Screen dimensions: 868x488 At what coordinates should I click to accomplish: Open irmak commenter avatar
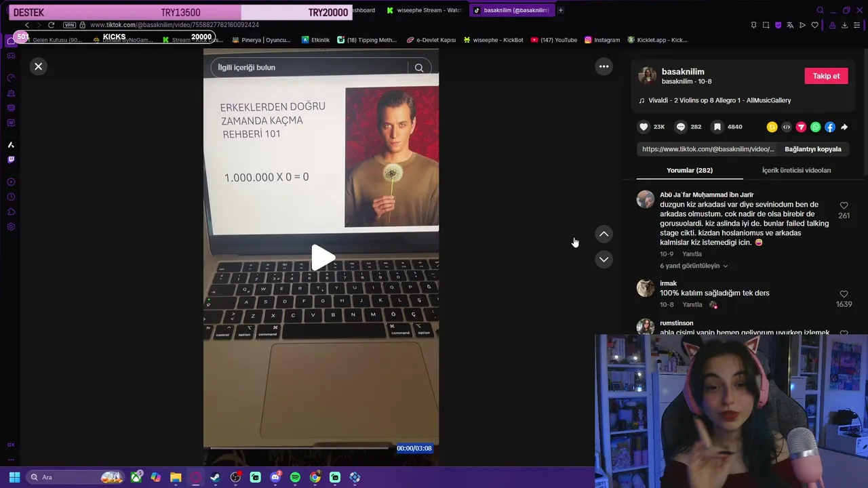[x=645, y=287]
